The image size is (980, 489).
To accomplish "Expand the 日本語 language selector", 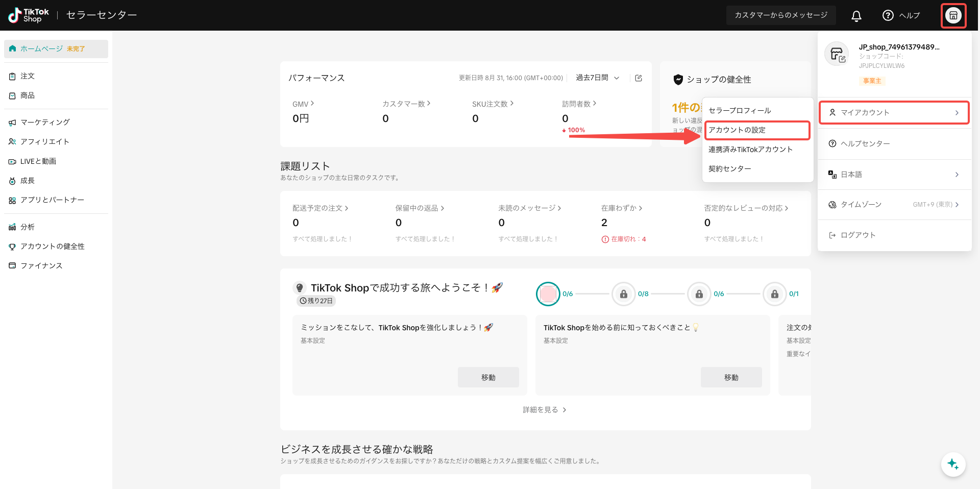I will tap(894, 175).
